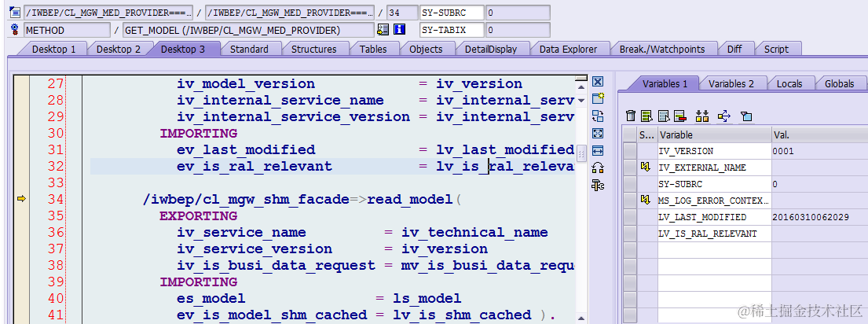Click the headset services icon

pos(597,168)
